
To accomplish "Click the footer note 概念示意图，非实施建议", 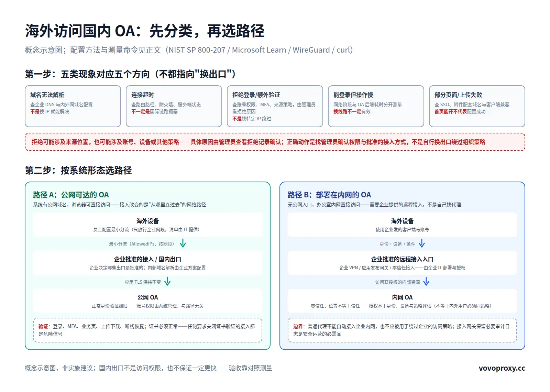I will click(x=148, y=368).
